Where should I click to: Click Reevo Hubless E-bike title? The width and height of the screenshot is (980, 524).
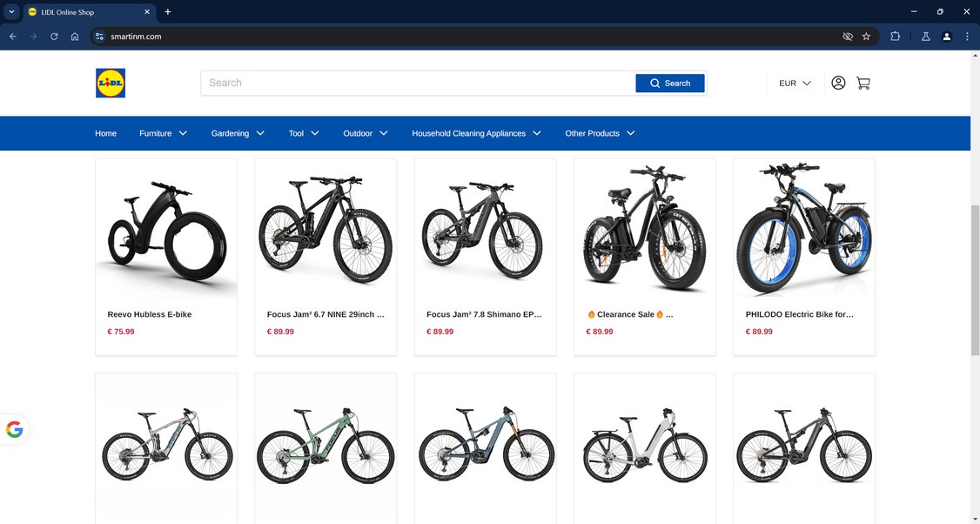[150, 314]
